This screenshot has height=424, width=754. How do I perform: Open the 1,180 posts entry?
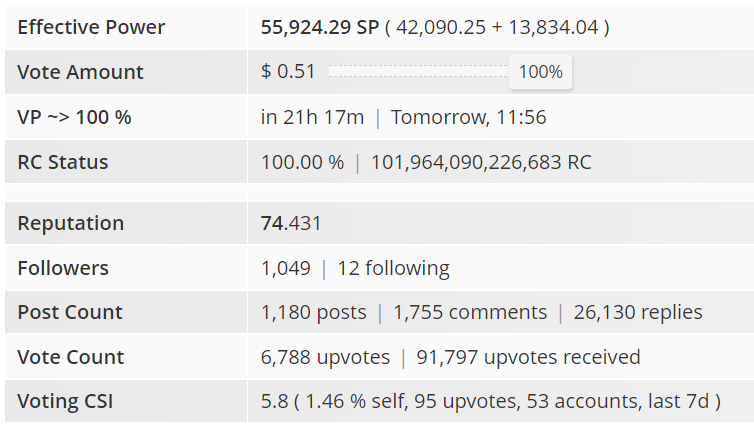click(x=313, y=312)
